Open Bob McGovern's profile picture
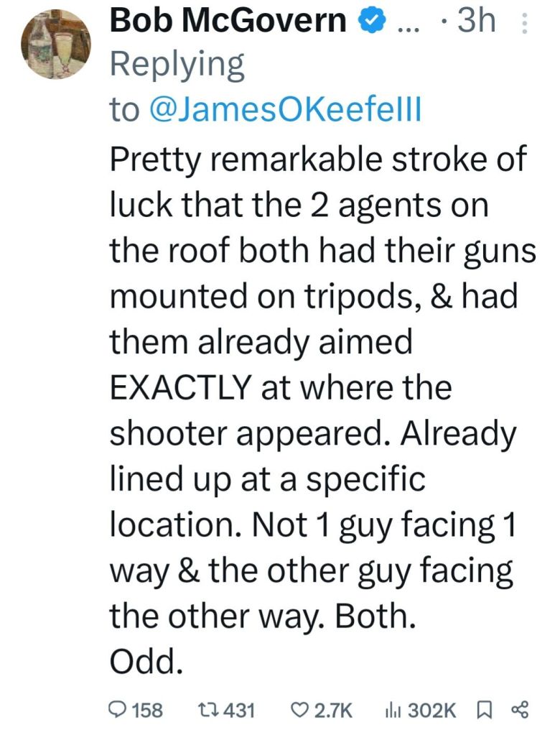This screenshot has width=560, height=735. (55, 45)
